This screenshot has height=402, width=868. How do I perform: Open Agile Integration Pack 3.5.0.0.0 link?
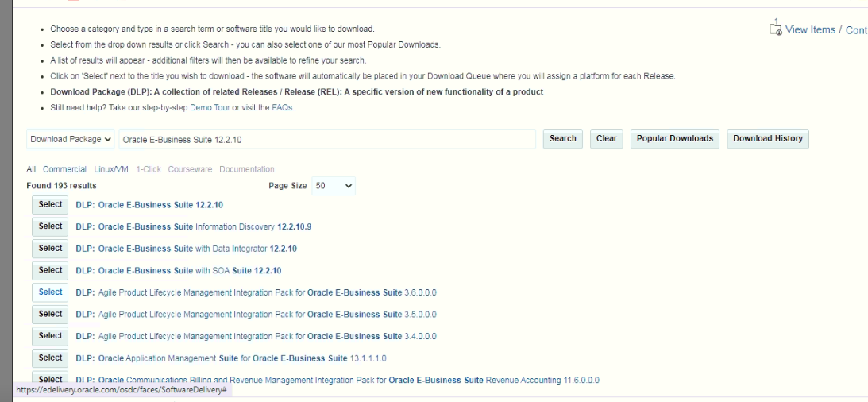pyautogui.click(x=256, y=315)
